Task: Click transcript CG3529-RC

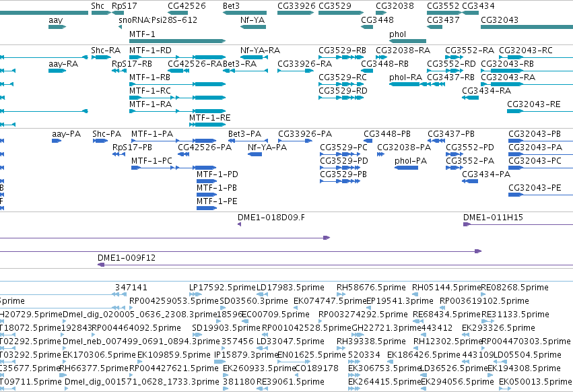Action: click(341, 84)
